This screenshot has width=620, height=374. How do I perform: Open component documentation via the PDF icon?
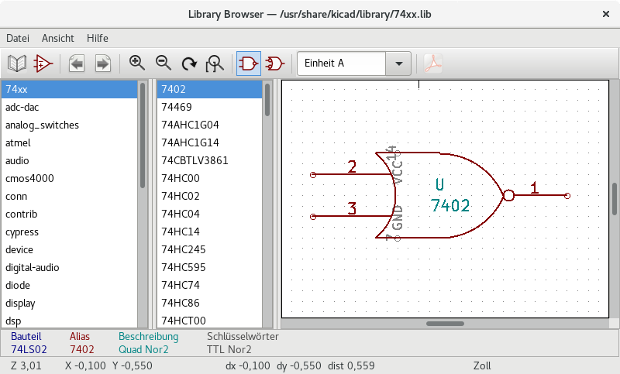tap(433, 63)
